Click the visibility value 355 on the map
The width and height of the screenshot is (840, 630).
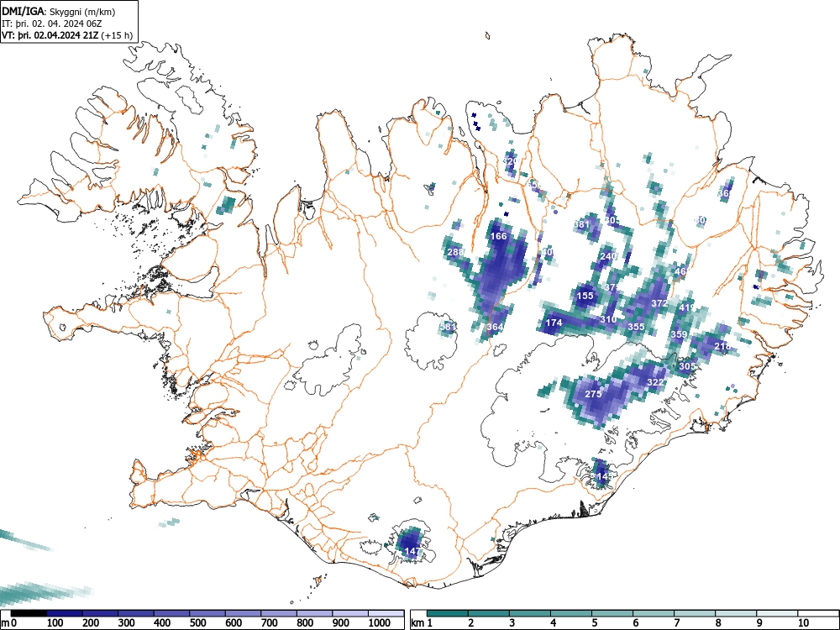click(637, 327)
